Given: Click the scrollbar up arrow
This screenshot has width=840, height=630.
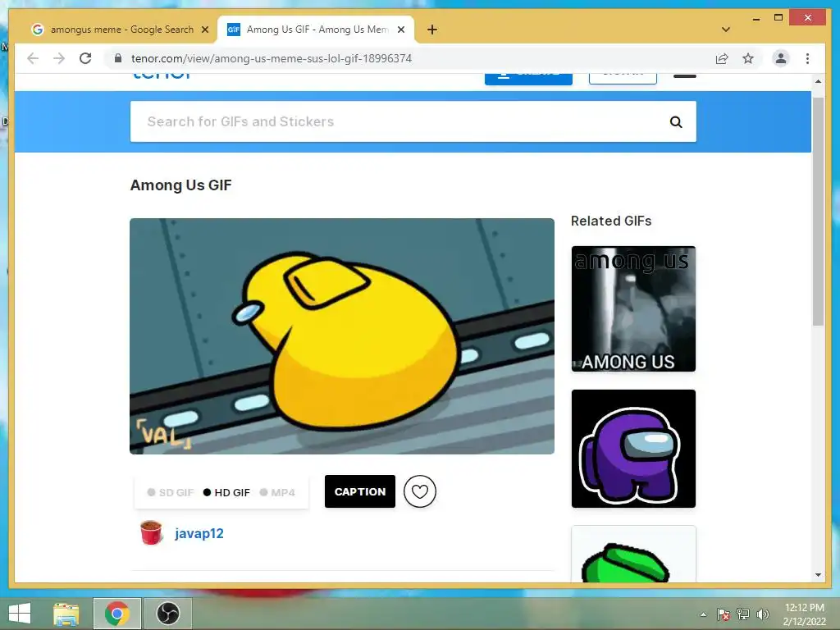Looking at the screenshot, I should click(x=818, y=81).
